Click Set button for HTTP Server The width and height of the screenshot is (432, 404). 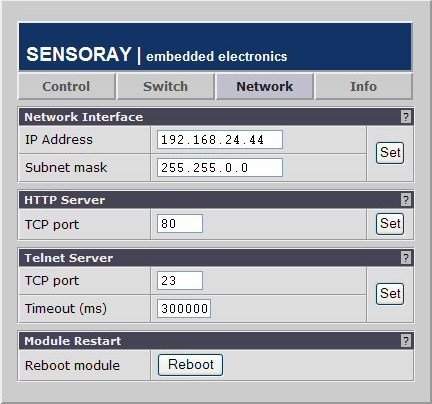pos(390,224)
